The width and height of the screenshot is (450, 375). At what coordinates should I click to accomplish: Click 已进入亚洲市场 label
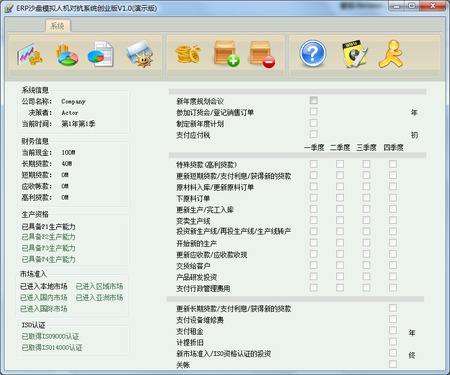click(x=99, y=297)
